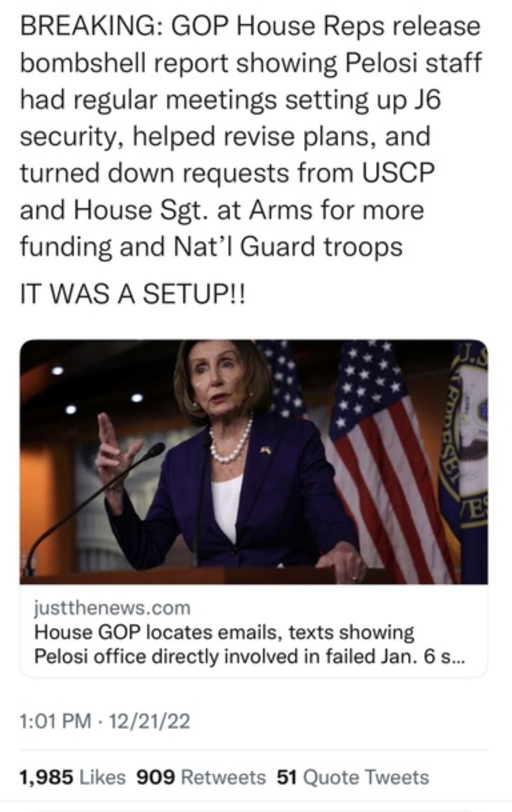Click the justthenews.com domain label
The height and width of the screenshot is (812, 512).
[x=112, y=608]
